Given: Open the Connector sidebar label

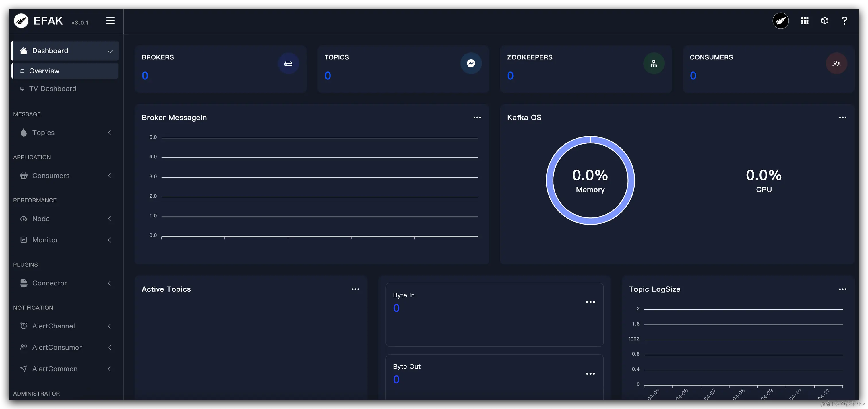Looking at the screenshot, I should (x=50, y=283).
